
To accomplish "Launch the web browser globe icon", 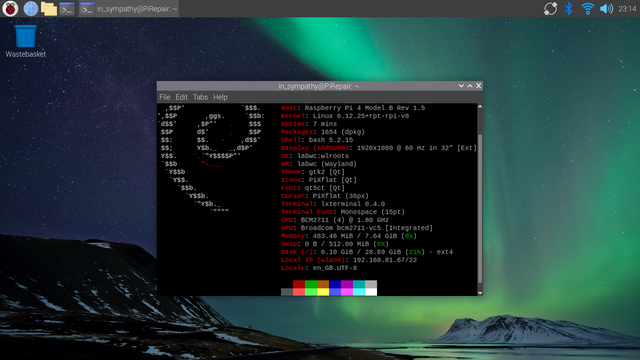I will (31, 9).
